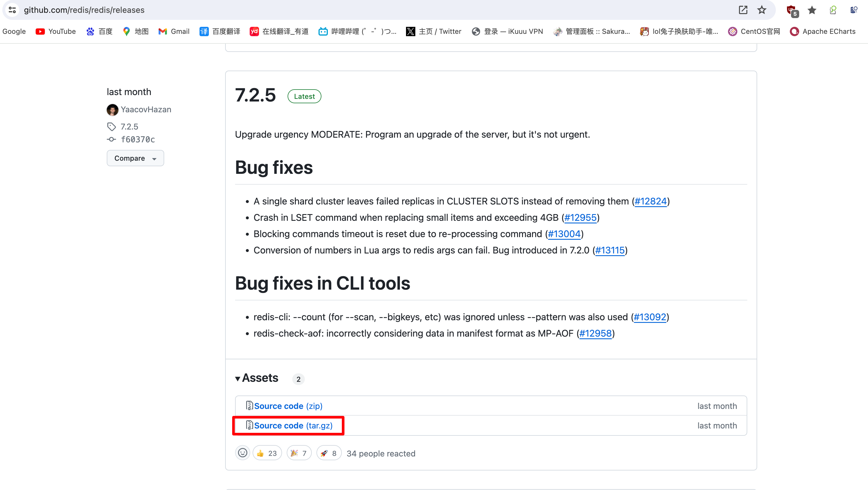The height and width of the screenshot is (490, 868).
Task: Open the green extension icon in toolbar
Action: (x=833, y=10)
